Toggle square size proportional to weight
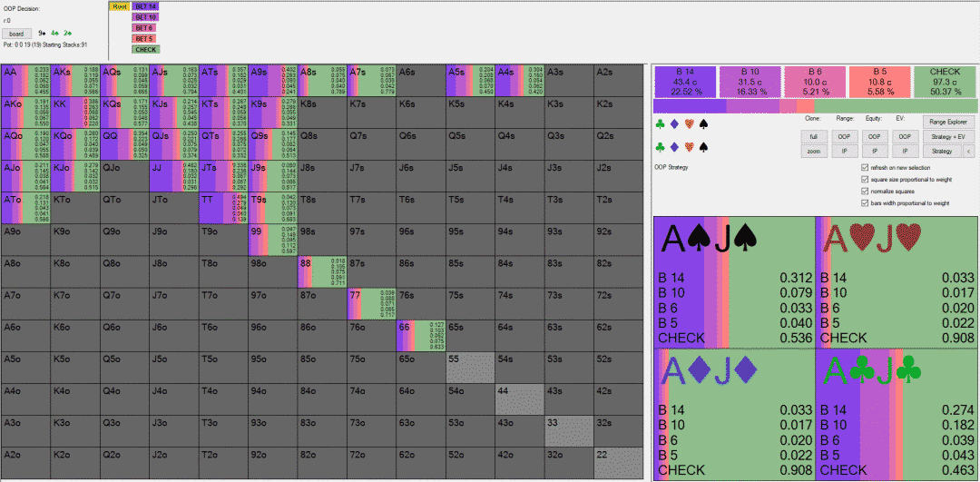This screenshot has height=482, width=980. (863, 179)
